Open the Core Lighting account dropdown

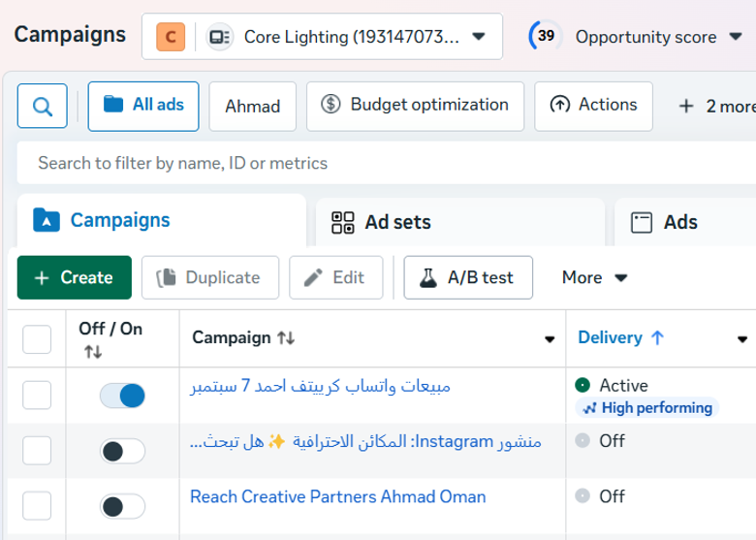322,37
